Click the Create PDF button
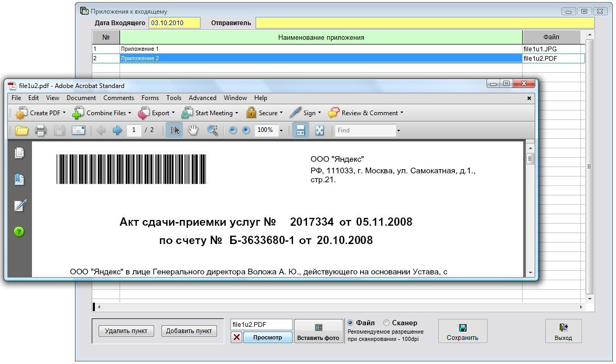 tap(40, 113)
